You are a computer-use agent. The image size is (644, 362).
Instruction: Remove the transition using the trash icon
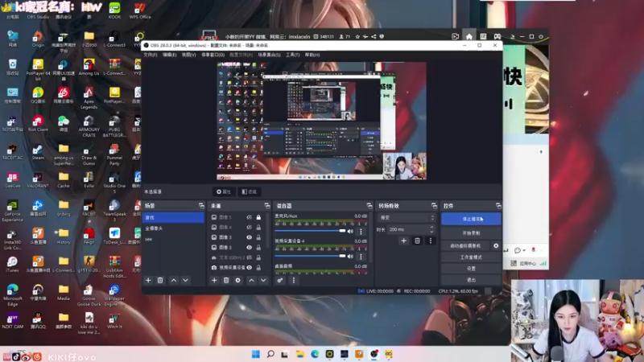point(417,241)
